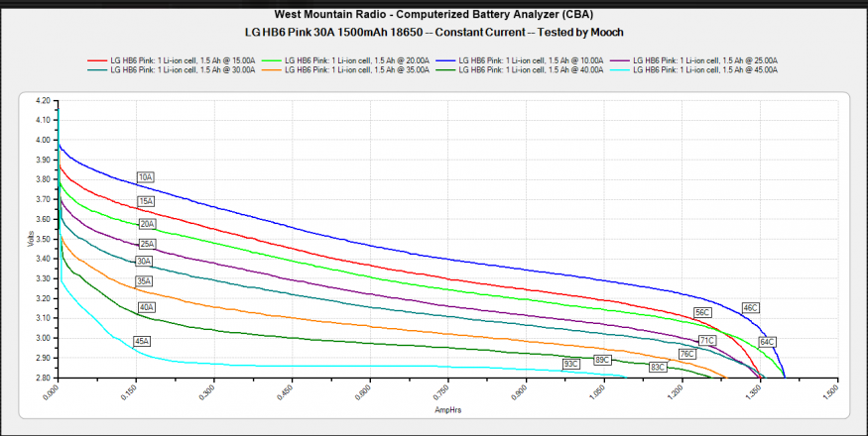Select the 93C temperature marker
868x436 pixels.
coord(570,364)
